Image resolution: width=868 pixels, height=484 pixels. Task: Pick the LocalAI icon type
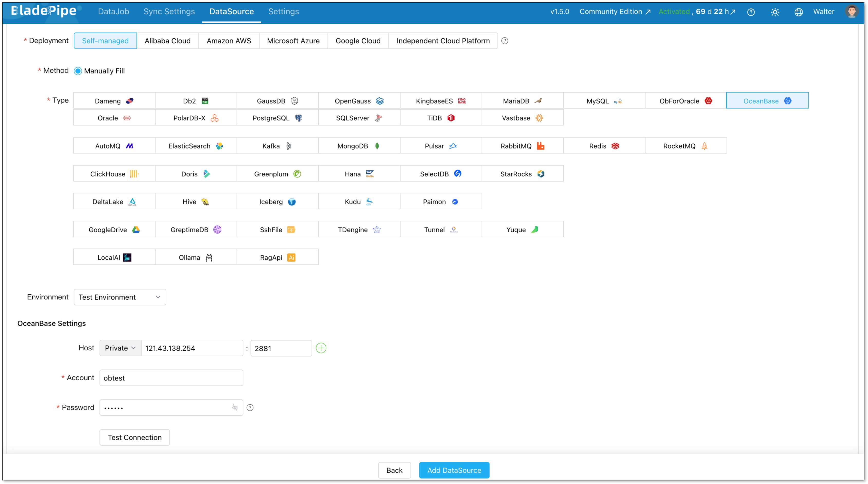tap(127, 257)
